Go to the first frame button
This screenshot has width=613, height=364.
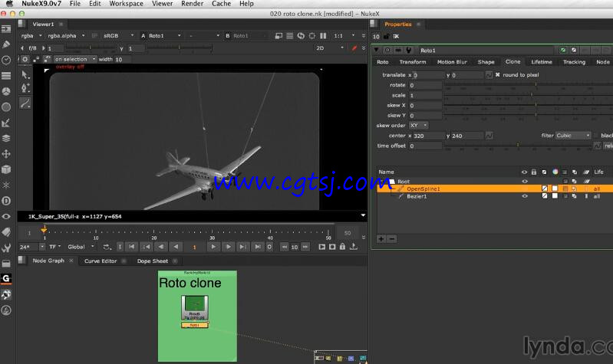click(132, 247)
